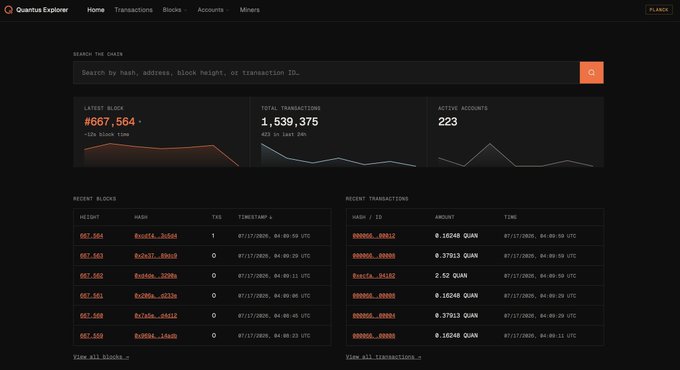This screenshot has height=370, width=680.
Task: Click the Amount column header
Action: 445,217
